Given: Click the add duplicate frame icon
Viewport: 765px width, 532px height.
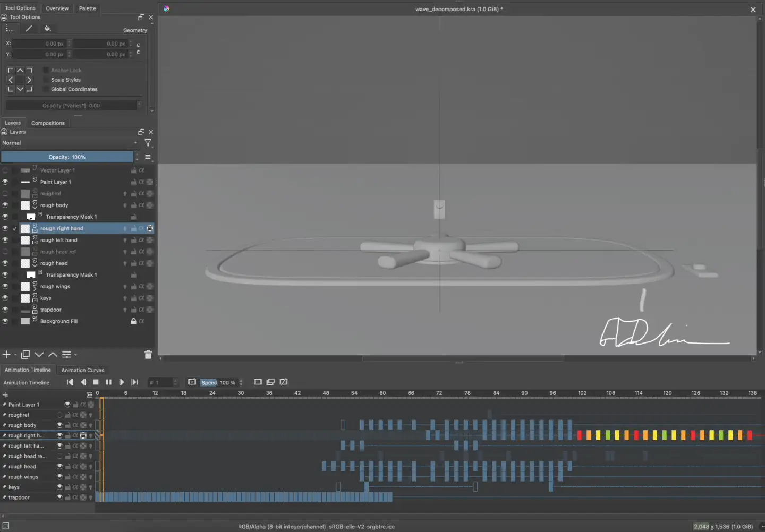Looking at the screenshot, I should [x=270, y=382].
